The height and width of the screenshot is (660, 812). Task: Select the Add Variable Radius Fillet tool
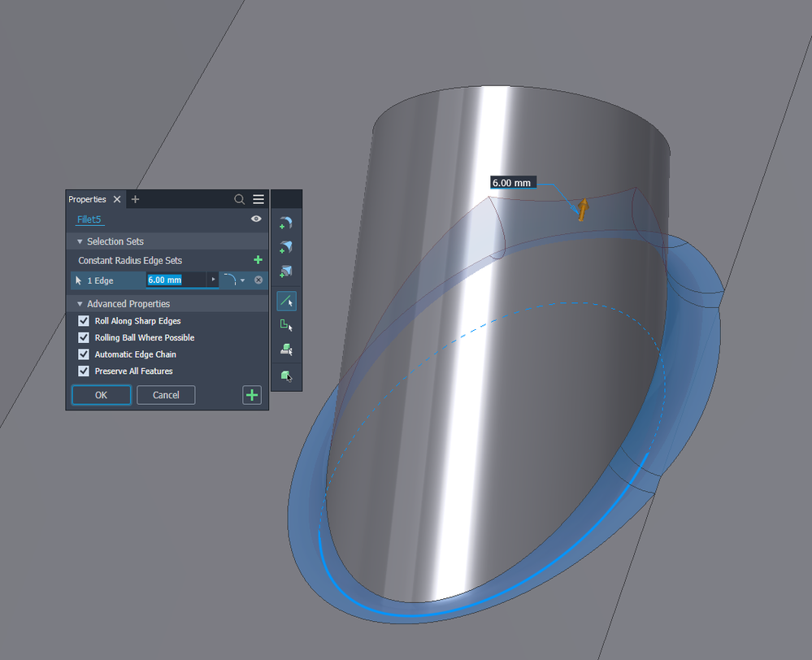click(286, 247)
